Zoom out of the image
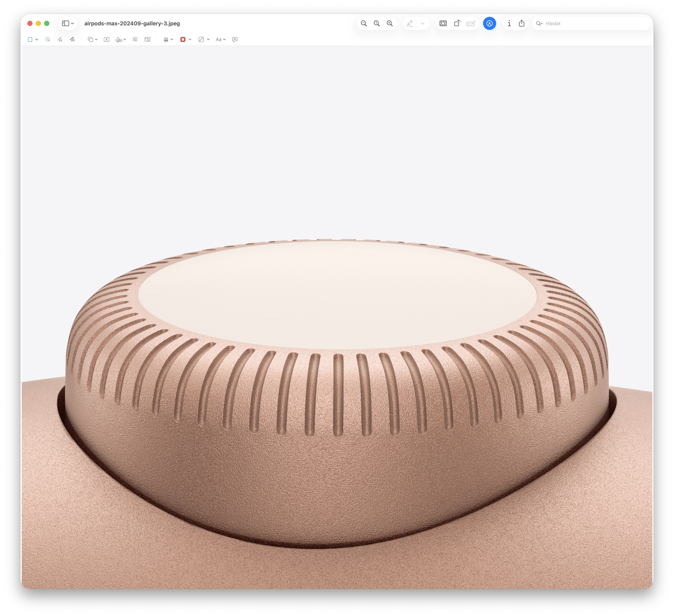Viewport: 674px width, 616px height. point(364,23)
